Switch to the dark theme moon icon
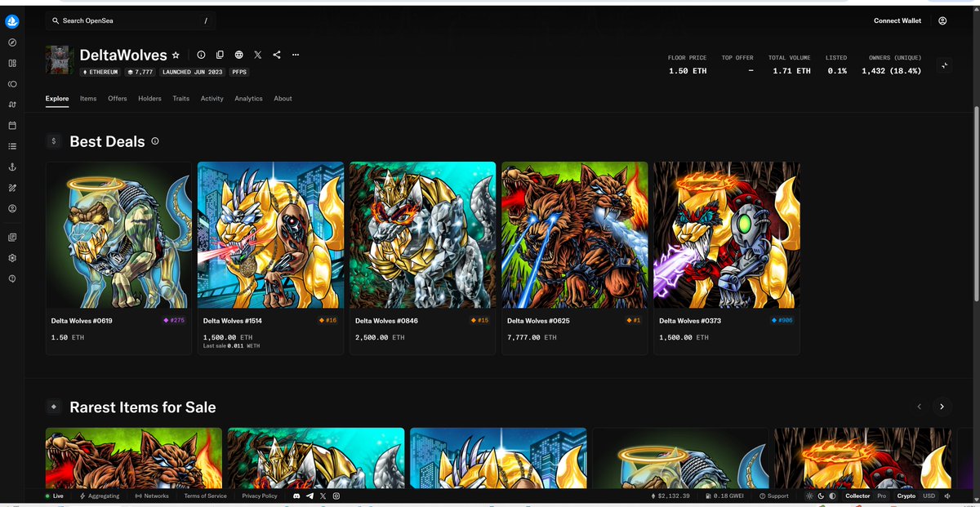Screen dimensions: 980x507 click(821, 496)
